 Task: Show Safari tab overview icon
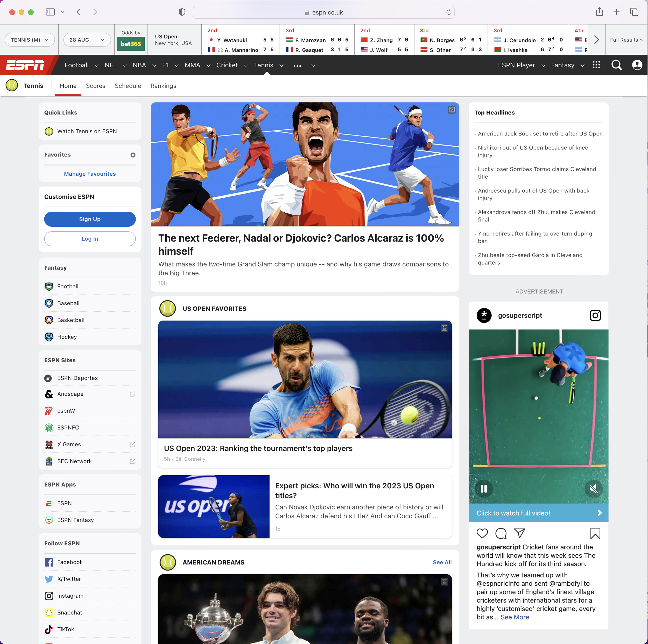click(x=634, y=12)
